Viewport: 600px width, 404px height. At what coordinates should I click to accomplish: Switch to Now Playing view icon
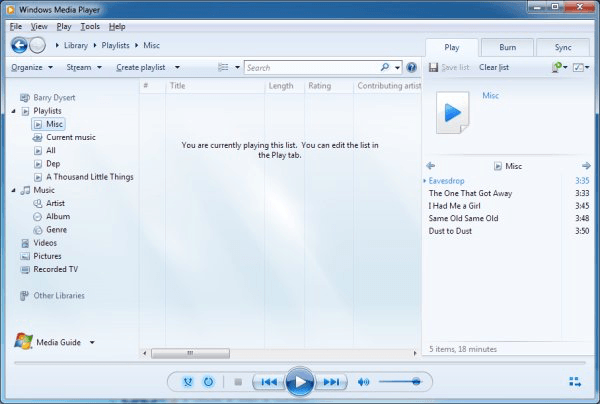click(x=575, y=381)
